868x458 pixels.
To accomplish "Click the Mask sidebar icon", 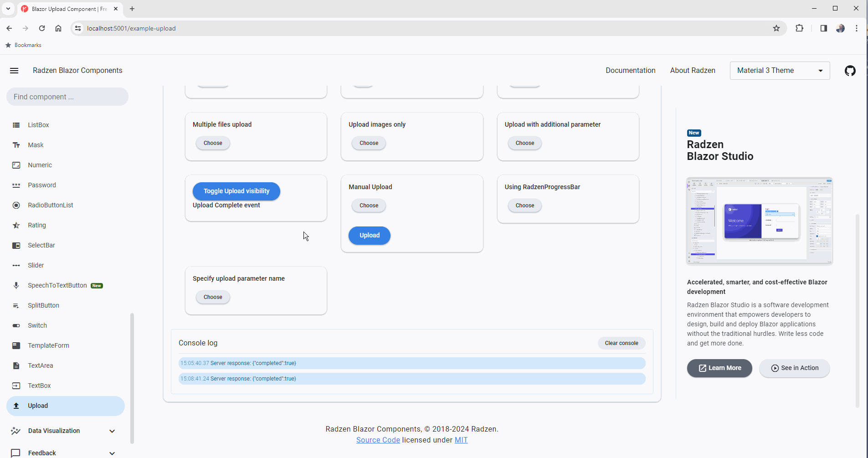I will [16, 145].
